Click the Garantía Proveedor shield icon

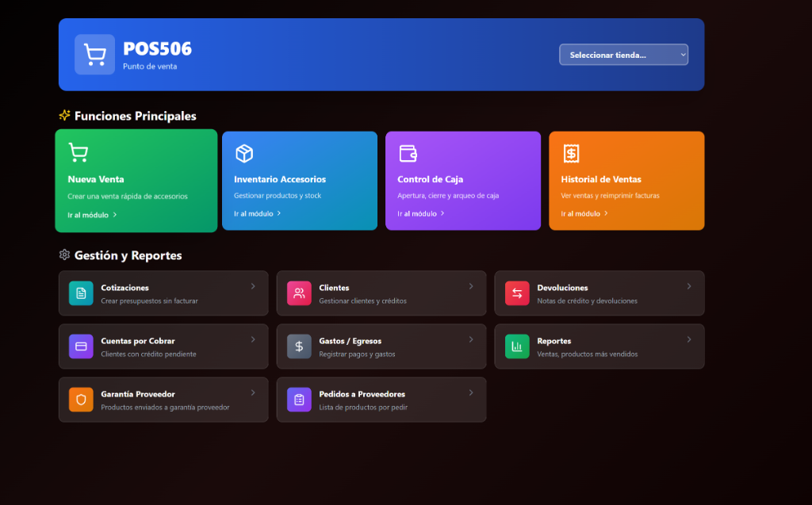pyautogui.click(x=82, y=400)
